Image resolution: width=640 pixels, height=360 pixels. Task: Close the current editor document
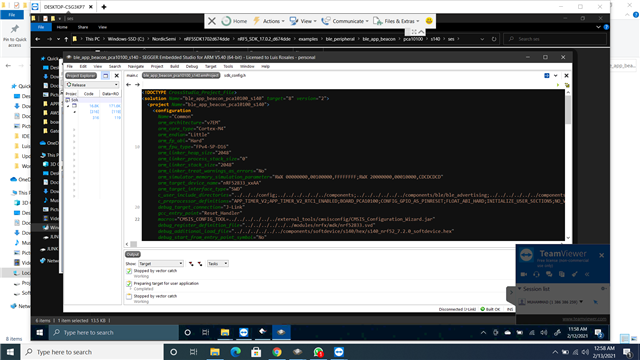(567, 76)
